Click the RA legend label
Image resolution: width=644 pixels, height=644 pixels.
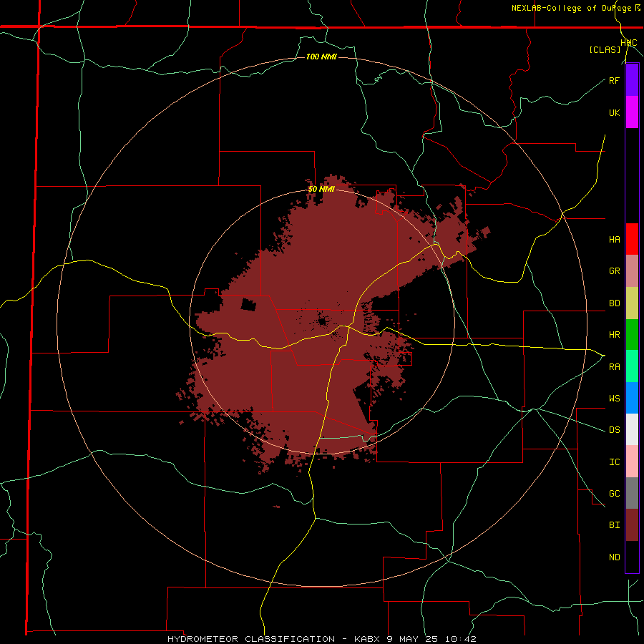(x=614, y=367)
